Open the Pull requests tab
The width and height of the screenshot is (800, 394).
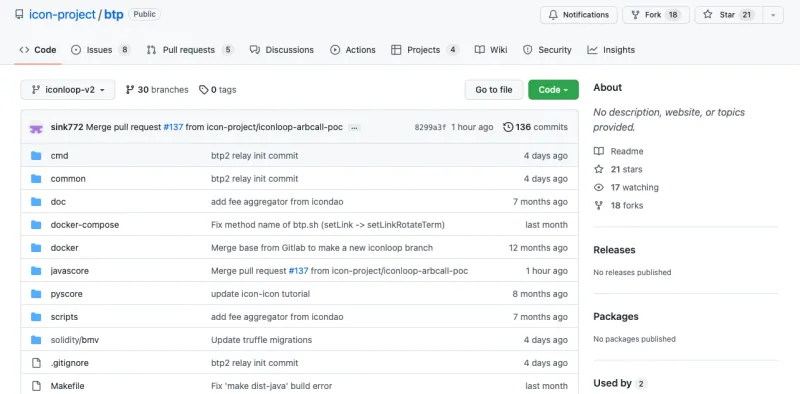pyautogui.click(x=190, y=50)
